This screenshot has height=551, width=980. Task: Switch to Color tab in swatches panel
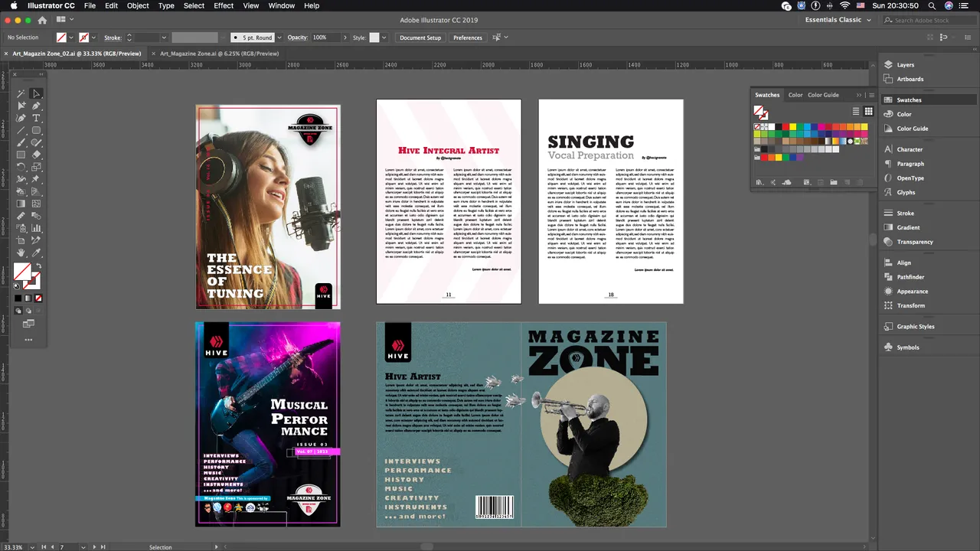click(795, 95)
